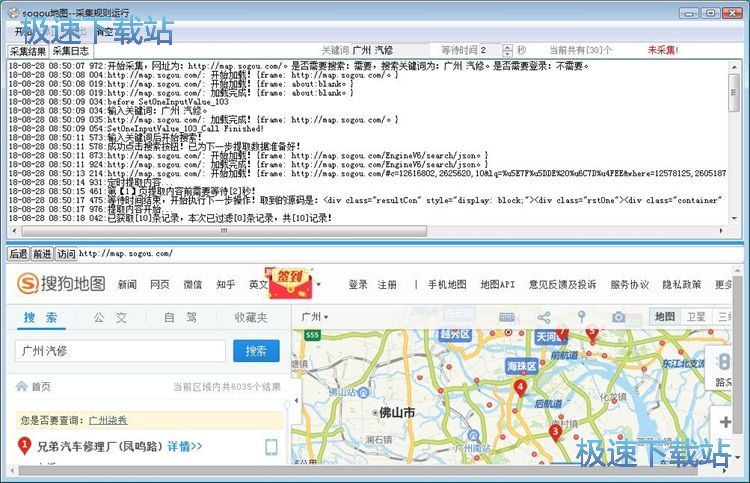Screen dimensions: 750x483
Task: Click the 前进 forward button
Action: tap(42, 253)
